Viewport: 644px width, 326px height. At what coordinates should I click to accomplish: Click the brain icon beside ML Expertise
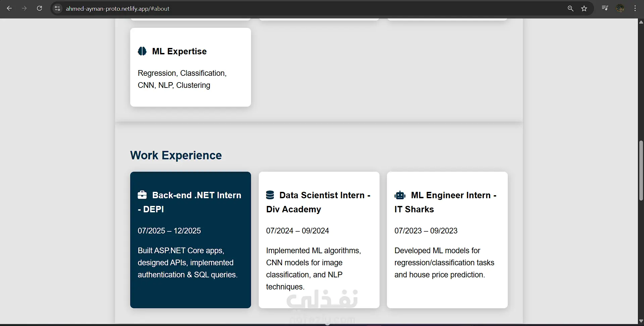(142, 51)
